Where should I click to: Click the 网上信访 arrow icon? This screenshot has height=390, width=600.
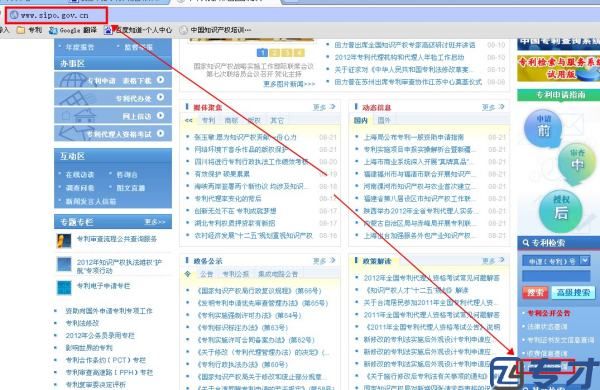pyautogui.click(x=160, y=115)
